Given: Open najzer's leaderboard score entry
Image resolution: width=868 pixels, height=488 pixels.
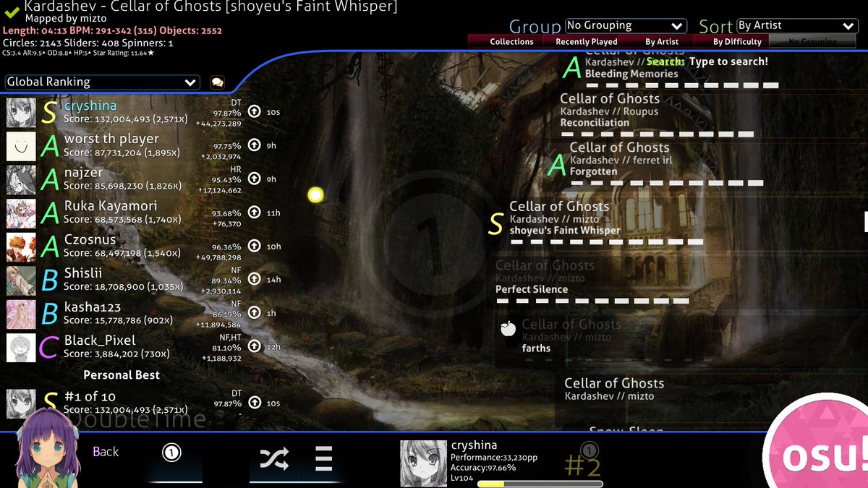Looking at the screenshot, I should click(x=145, y=179).
